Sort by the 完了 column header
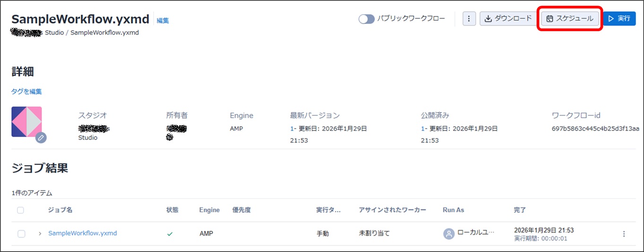This screenshot has width=644, height=252. point(520,210)
